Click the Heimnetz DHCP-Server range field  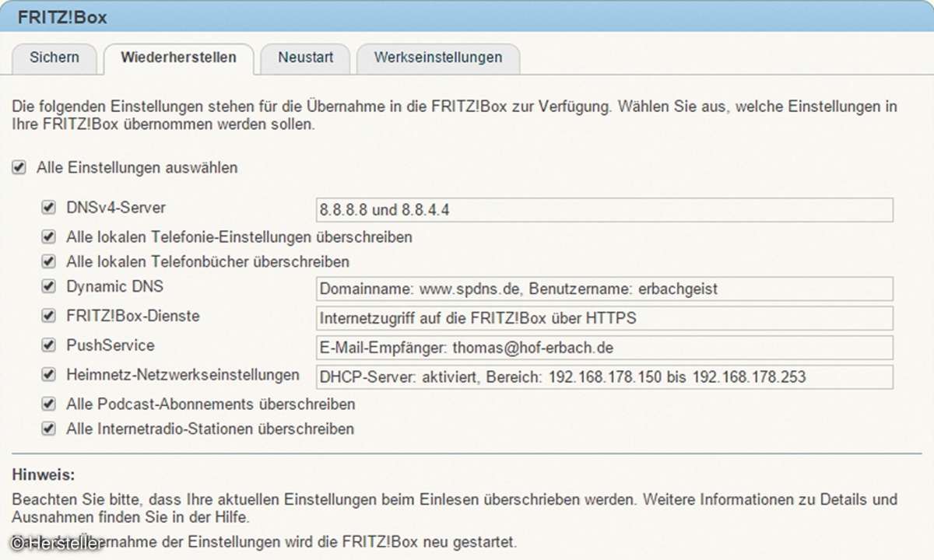[604, 377]
